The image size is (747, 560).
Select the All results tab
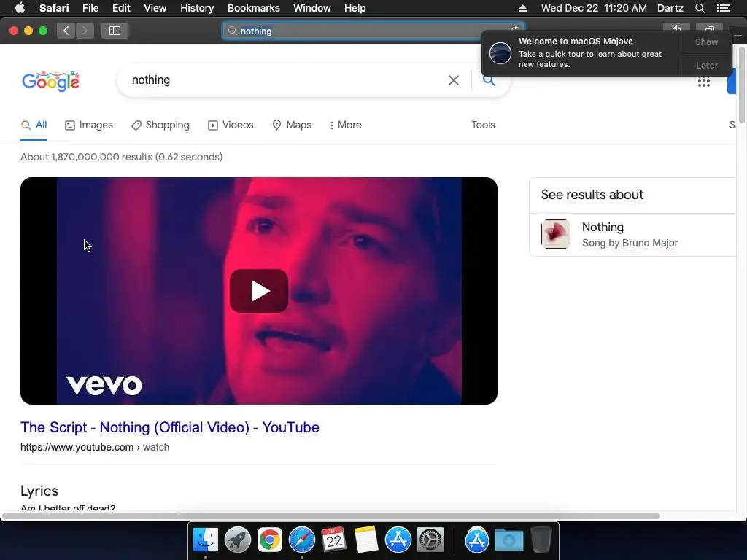(34, 125)
